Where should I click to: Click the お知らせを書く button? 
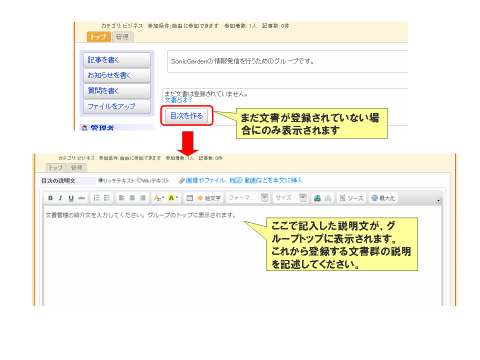(x=117, y=75)
